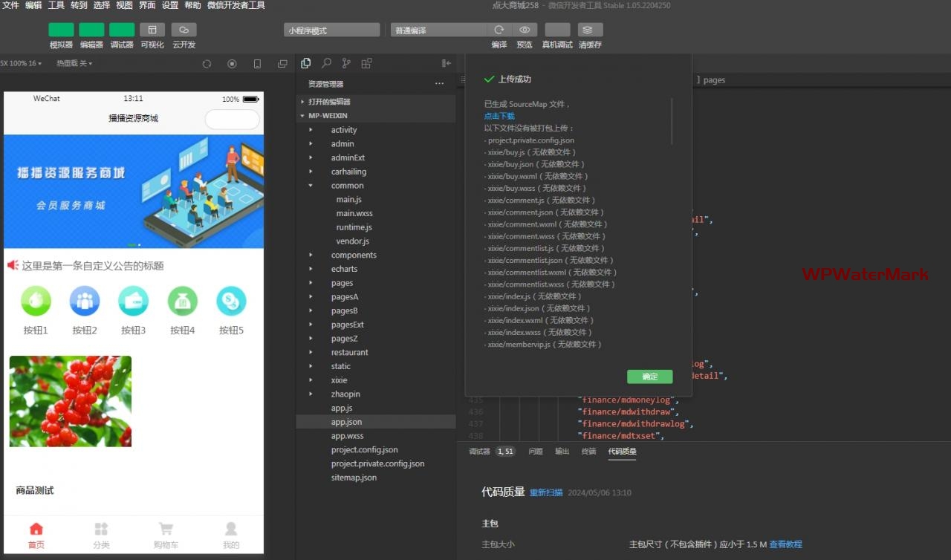Open the real device debugging (真机调试) tool

click(557, 30)
